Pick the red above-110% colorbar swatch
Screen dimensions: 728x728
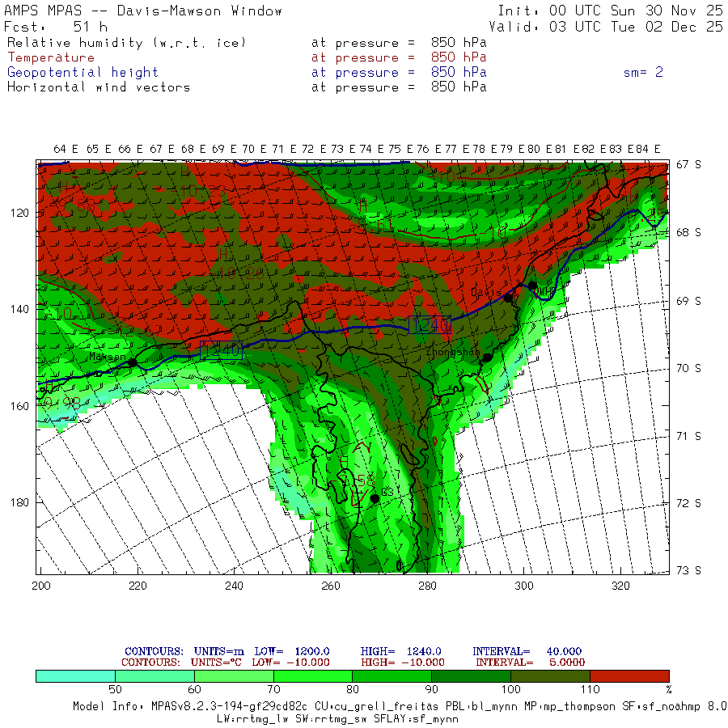[x=629, y=676]
